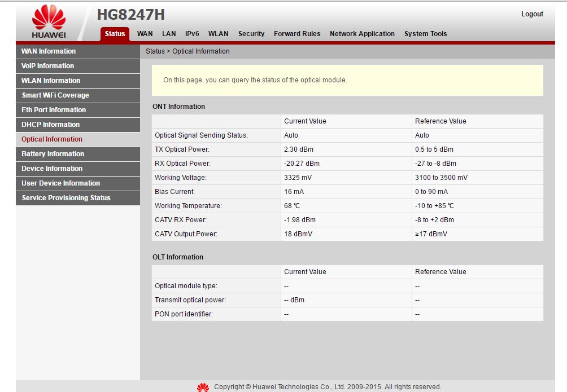Click the ONT Information heading
The height and width of the screenshot is (392, 567).
coord(178,107)
